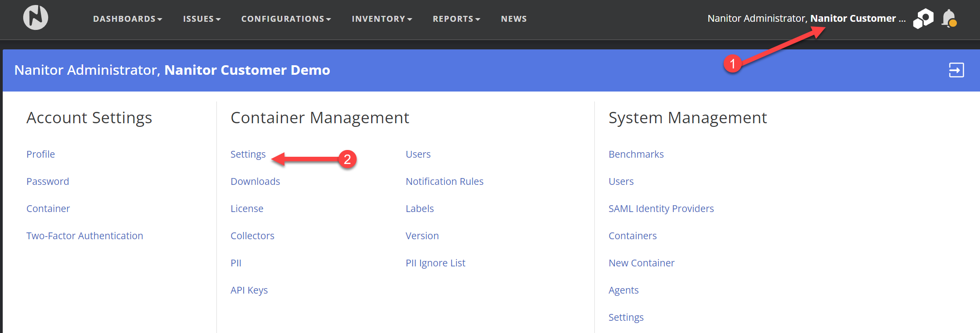The height and width of the screenshot is (333, 980).
Task: Expand the Configurations dropdown menu
Action: pyautogui.click(x=286, y=19)
